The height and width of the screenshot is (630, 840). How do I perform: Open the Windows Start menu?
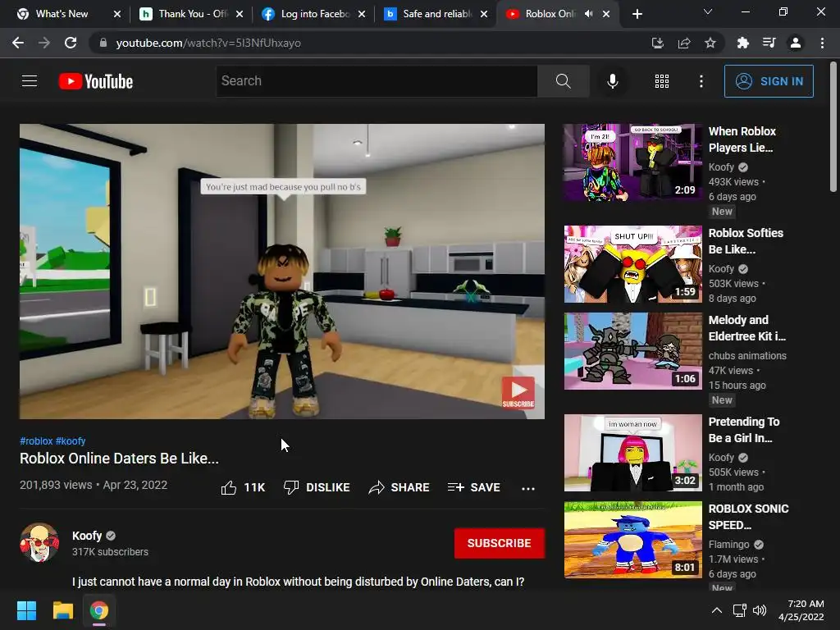point(26,610)
